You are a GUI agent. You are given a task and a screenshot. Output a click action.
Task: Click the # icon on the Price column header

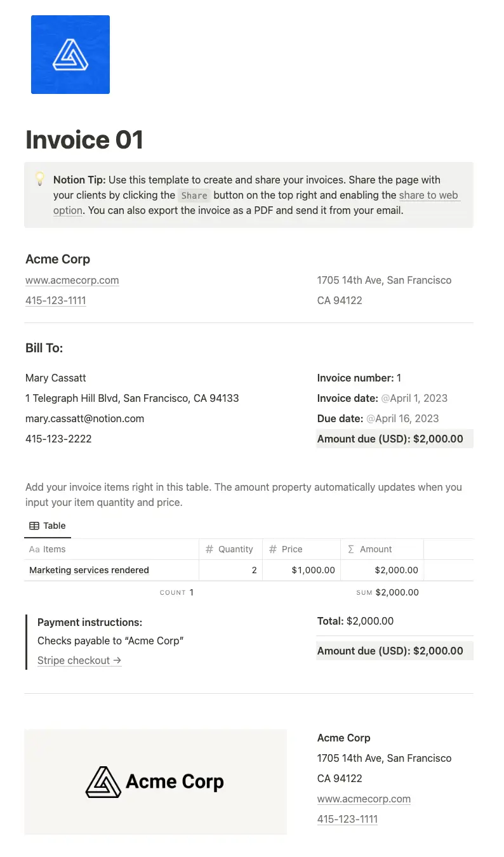pyautogui.click(x=272, y=549)
